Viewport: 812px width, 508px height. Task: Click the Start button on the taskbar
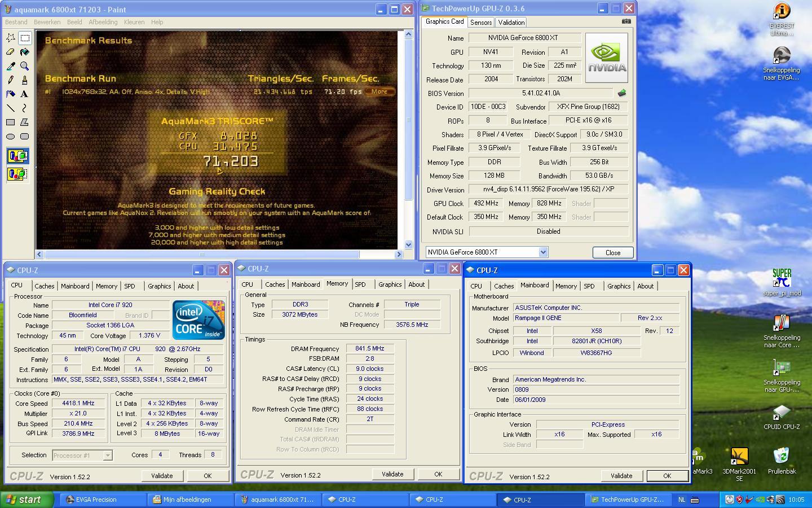27,500
